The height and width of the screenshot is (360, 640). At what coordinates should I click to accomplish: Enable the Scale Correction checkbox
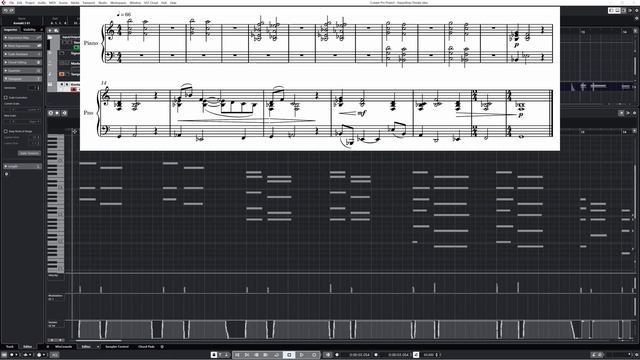point(6,98)
